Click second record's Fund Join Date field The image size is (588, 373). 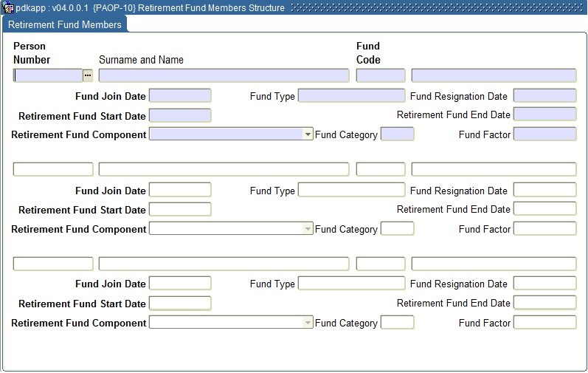click(x=180, y=191)
